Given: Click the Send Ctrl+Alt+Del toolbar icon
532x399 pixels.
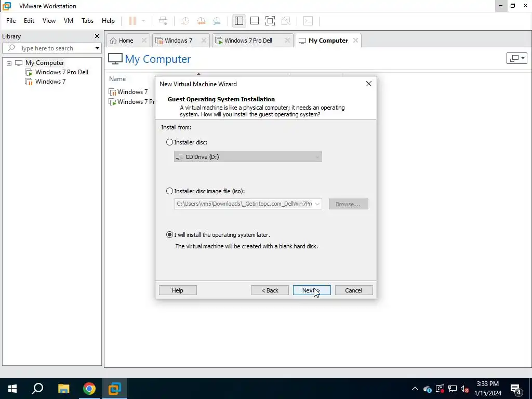Looking at the screenshot, I should click(x=163, y=21).
